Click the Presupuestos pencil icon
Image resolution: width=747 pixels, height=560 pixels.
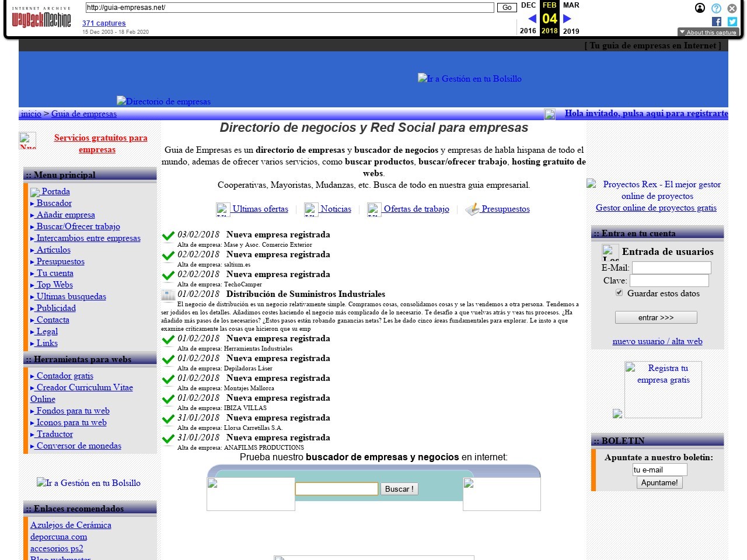pos(472,209)
